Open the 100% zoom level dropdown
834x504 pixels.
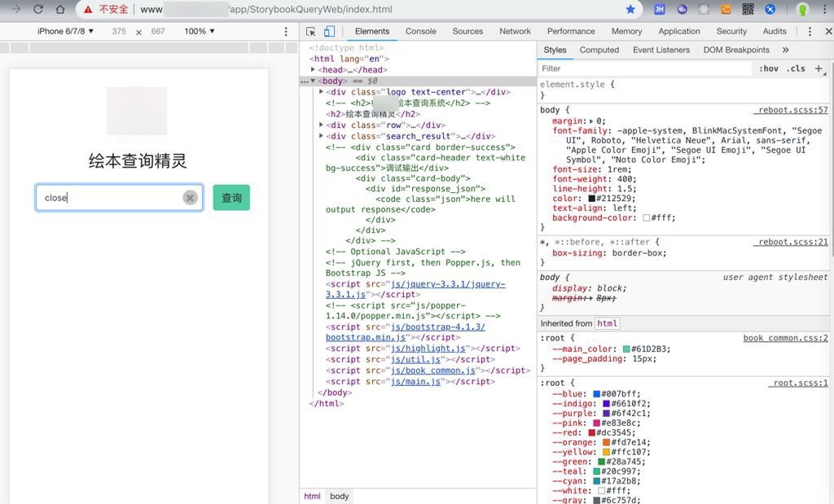point(200,32)
